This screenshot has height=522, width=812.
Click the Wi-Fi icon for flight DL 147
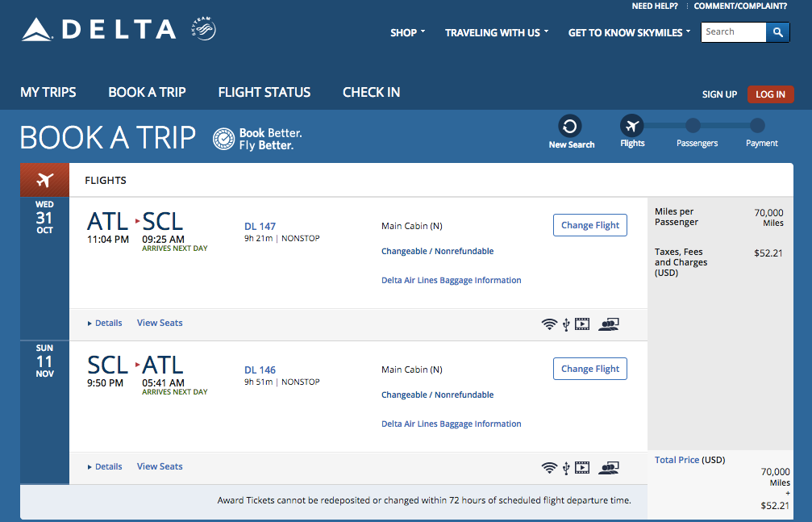pyautogui.click(x=549, y=324)
